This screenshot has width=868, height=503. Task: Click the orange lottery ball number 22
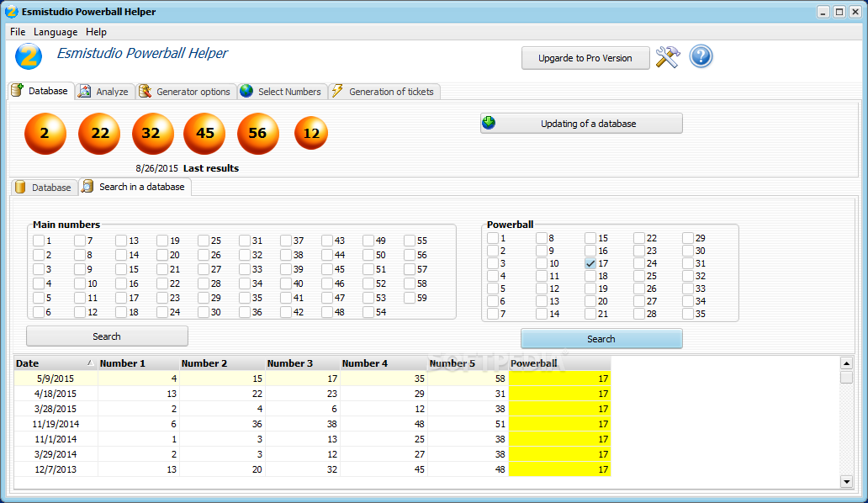(99, 134)
